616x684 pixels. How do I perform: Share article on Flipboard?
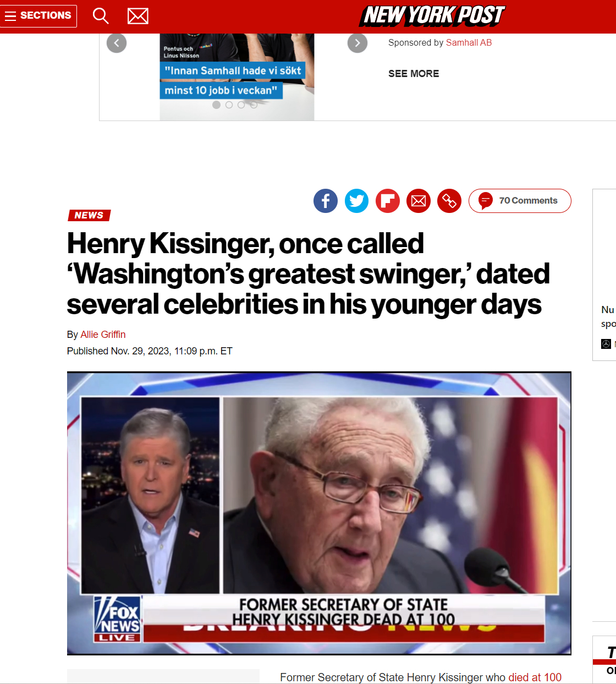388,201
